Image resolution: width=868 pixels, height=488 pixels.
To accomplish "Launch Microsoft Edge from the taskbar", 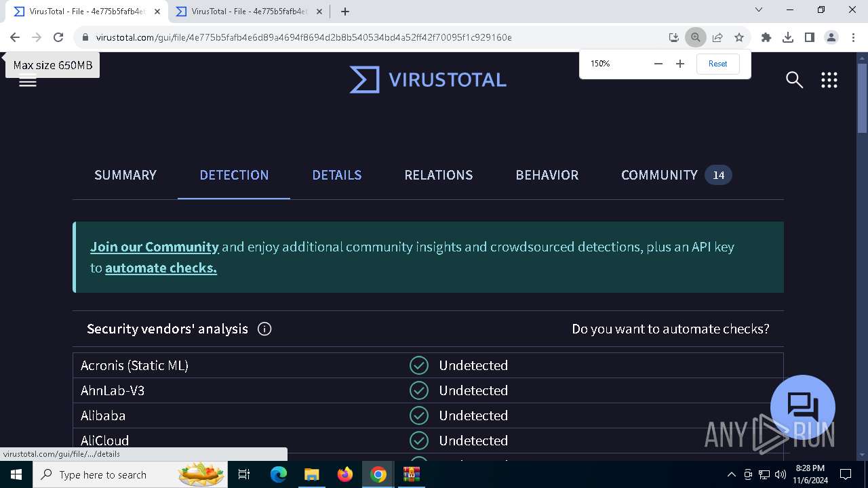I will (279, 474).
